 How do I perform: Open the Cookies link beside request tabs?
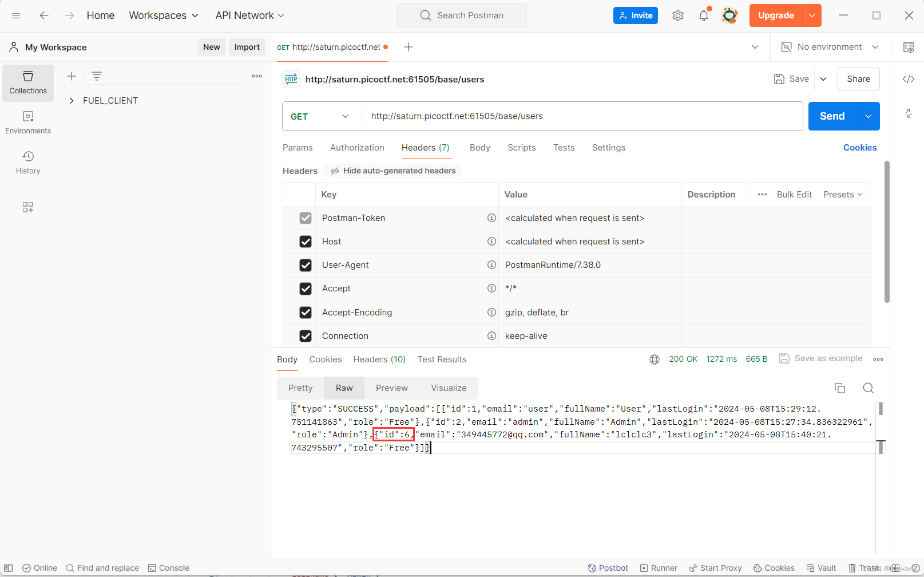pos(860,148)
